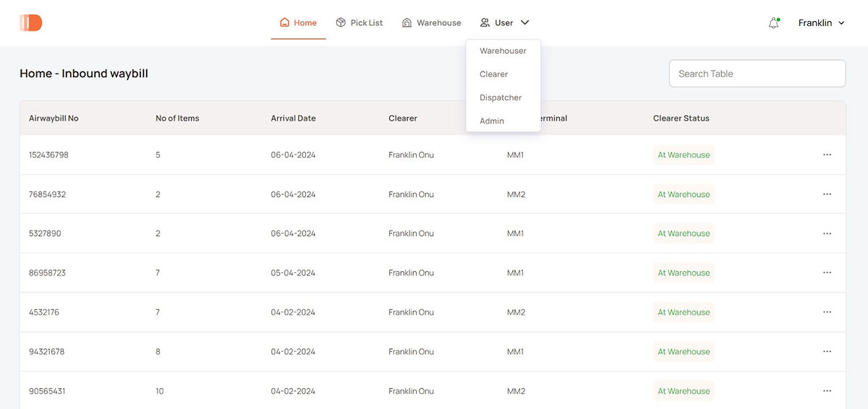Click arrival date 05-04-2024
The image size is (868, 409).
pyautogui.click(x=293, y=272)
